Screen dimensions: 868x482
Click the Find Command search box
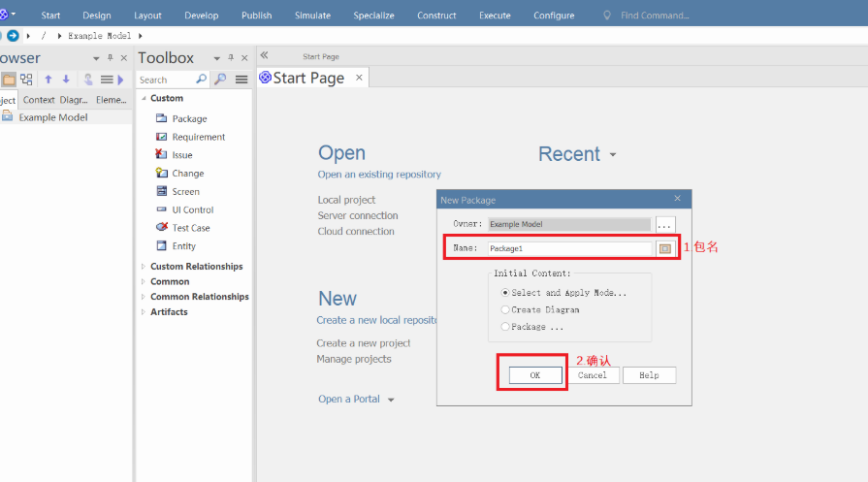[655, 15]
